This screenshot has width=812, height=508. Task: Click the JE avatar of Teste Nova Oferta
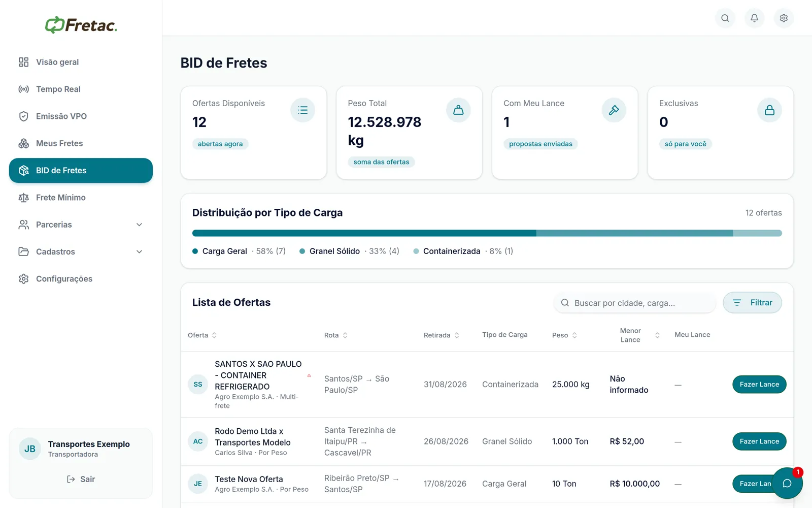pyautogui.click(x=198, y=484)
